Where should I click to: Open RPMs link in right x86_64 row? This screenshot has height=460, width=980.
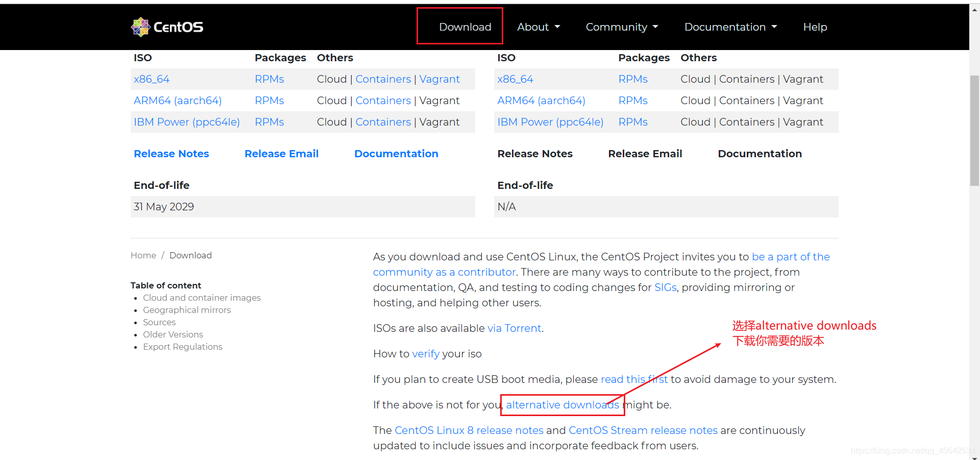coord(633,79)
